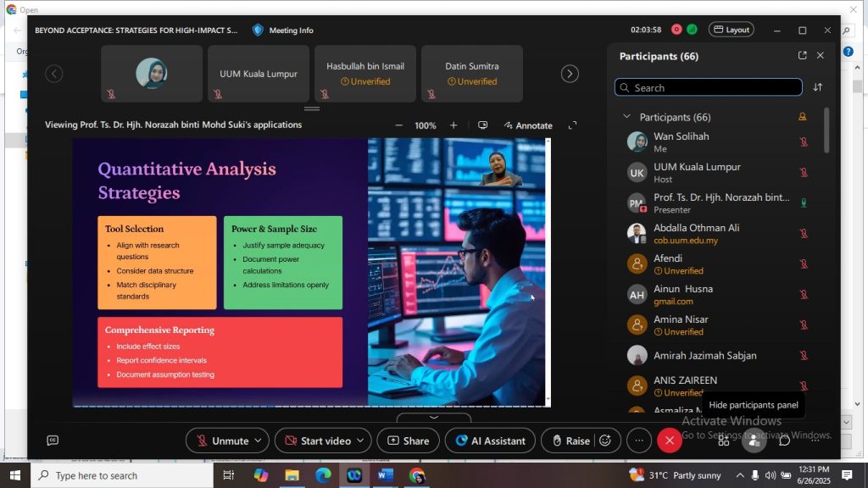The width and height of the screenshot is (868, 488).
Task: Open the Annotate tool
Action: pyautogui.click(x=527, y=125)
